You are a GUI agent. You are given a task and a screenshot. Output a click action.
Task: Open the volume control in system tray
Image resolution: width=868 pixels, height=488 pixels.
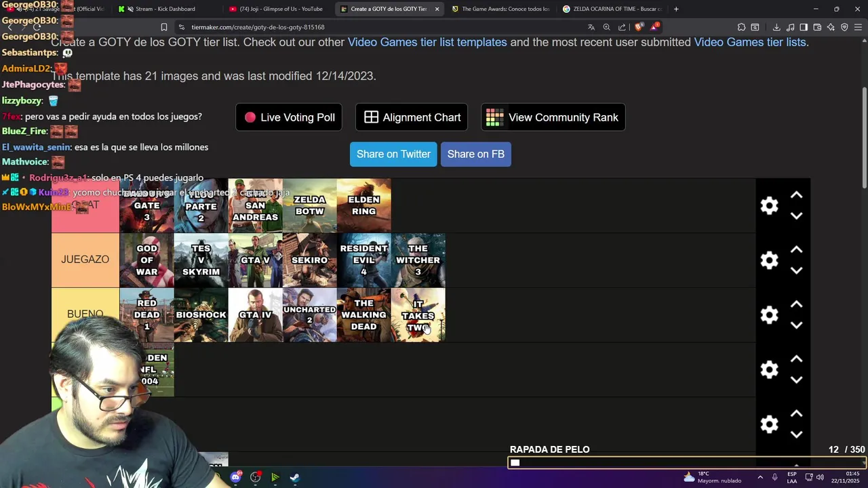820,477
